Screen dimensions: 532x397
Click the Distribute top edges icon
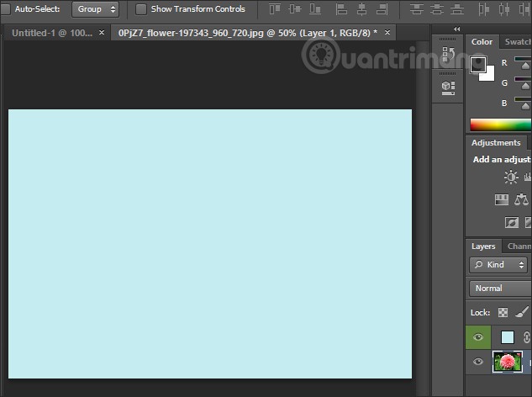417,9
